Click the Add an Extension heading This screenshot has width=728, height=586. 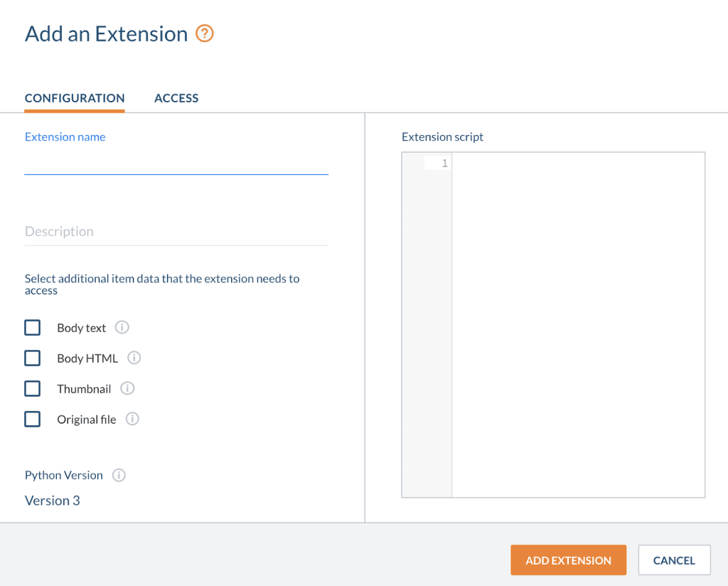click(107, 33)
